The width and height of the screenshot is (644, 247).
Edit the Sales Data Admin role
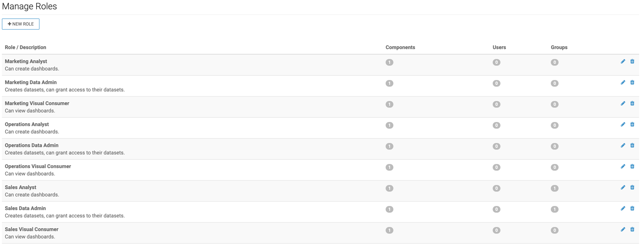click(623, 209)
